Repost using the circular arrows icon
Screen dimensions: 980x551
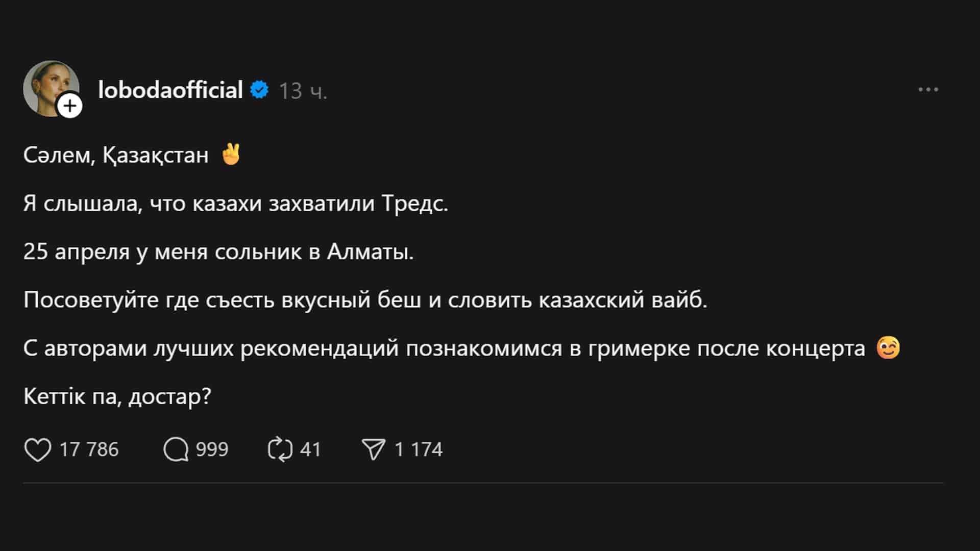[280, 449]
